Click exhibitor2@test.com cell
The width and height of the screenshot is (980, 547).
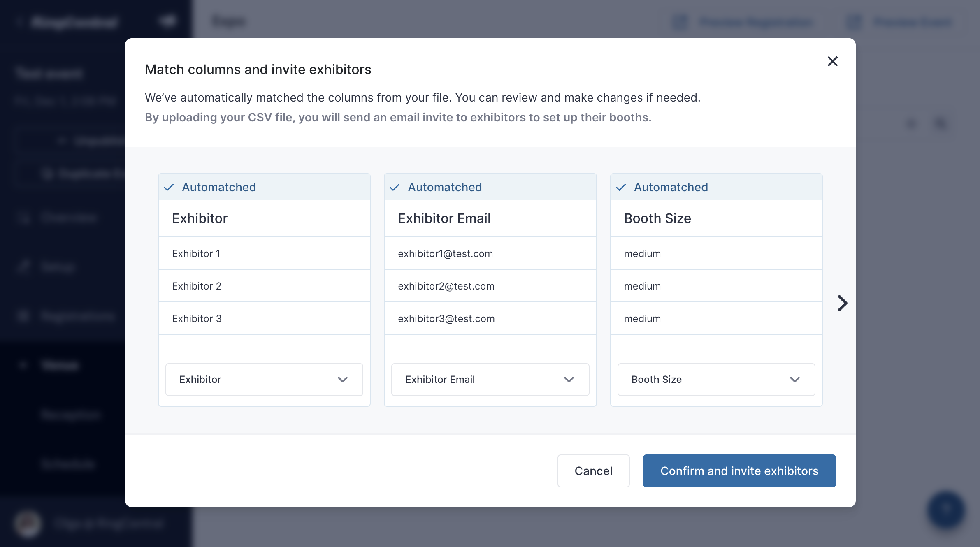[x=490, y=286]
